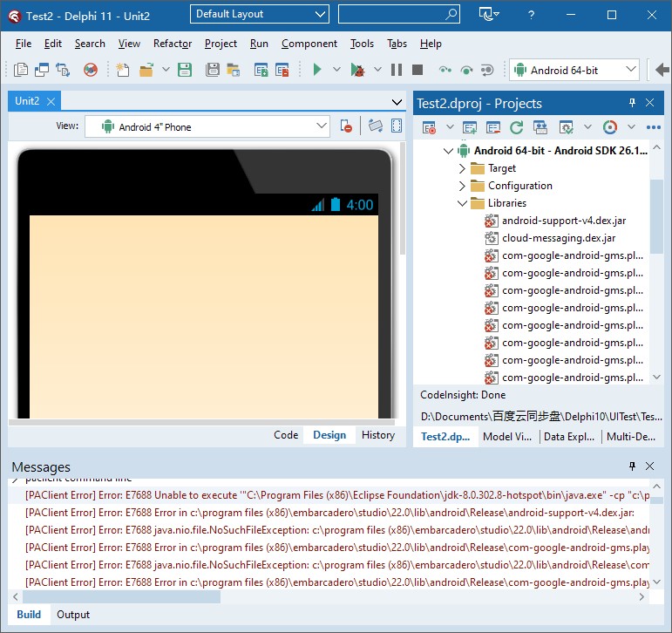672x633 pixels.
Task: Switch to the Code tab
Action: [x=286, y=435]
